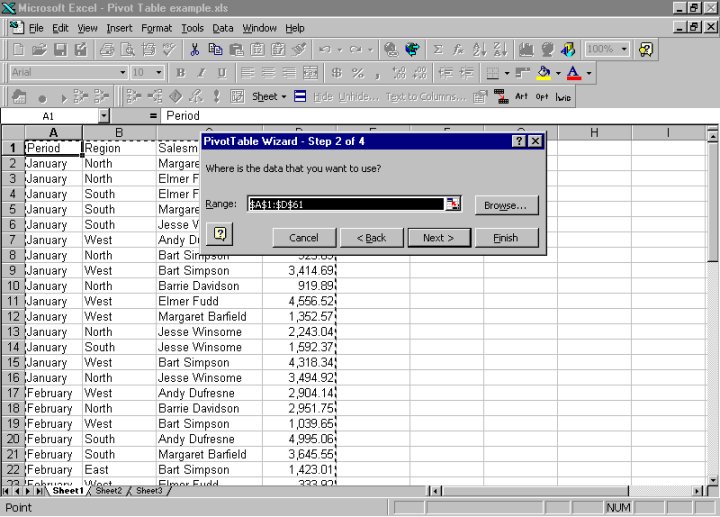The height and width of the screenshot is (517, 720).
Task: Open the Sheet dropdown in the toolbar
Action: [x=269, y=96]
